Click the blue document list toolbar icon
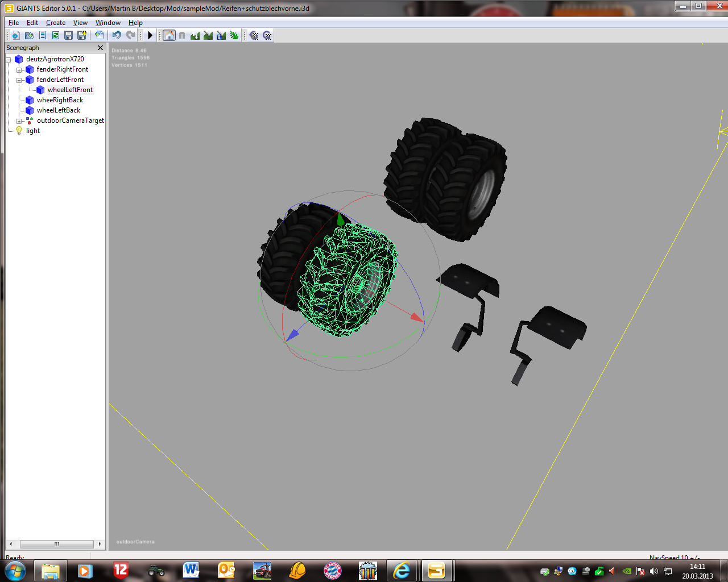This screenshot has height=582, width=728. pyautogui.click(x=43, y=35)
